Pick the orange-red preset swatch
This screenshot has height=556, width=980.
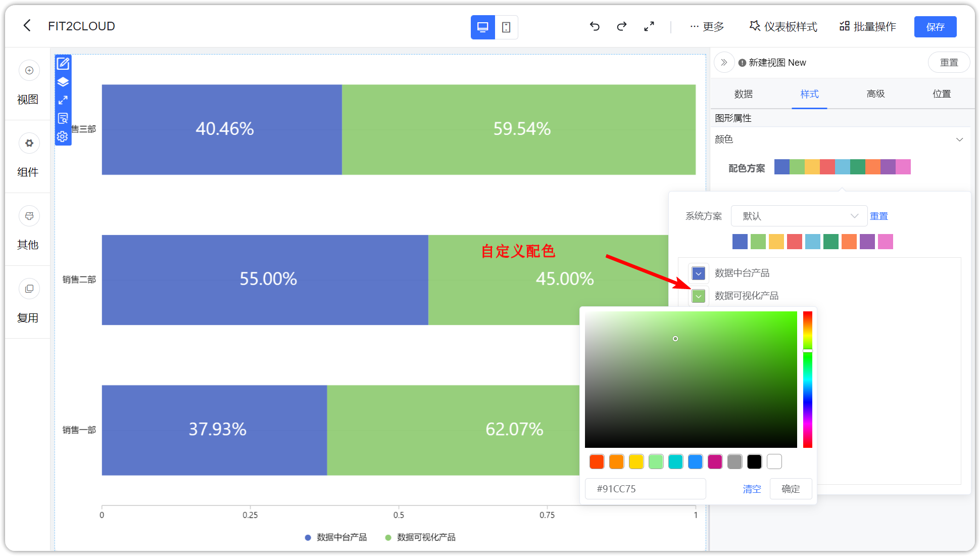pos(597,461)
